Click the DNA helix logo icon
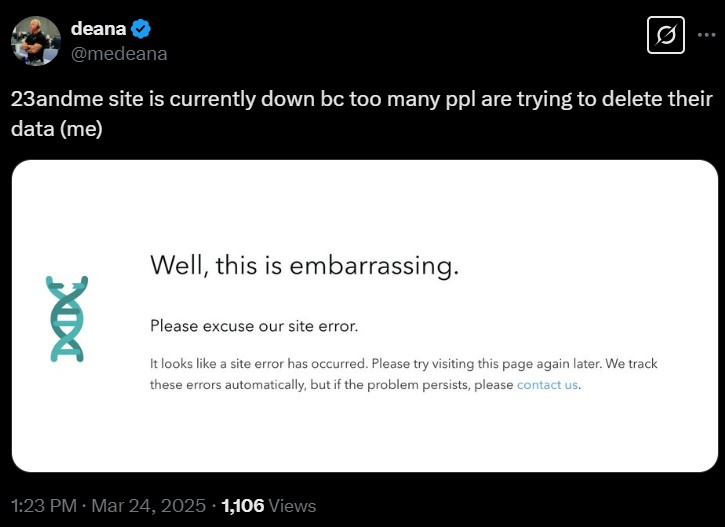The image size is (725, 527). pyautogui.click(x=67, y=319)
